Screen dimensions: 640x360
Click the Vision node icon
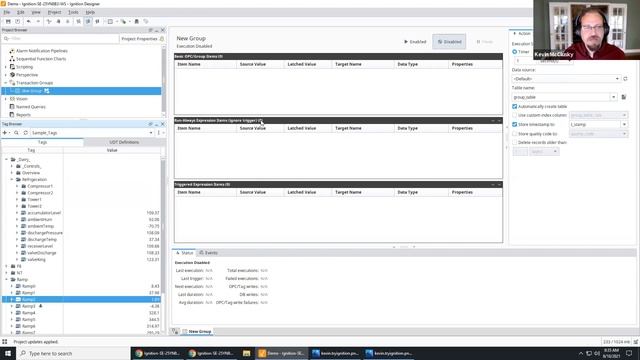[12, 99]
